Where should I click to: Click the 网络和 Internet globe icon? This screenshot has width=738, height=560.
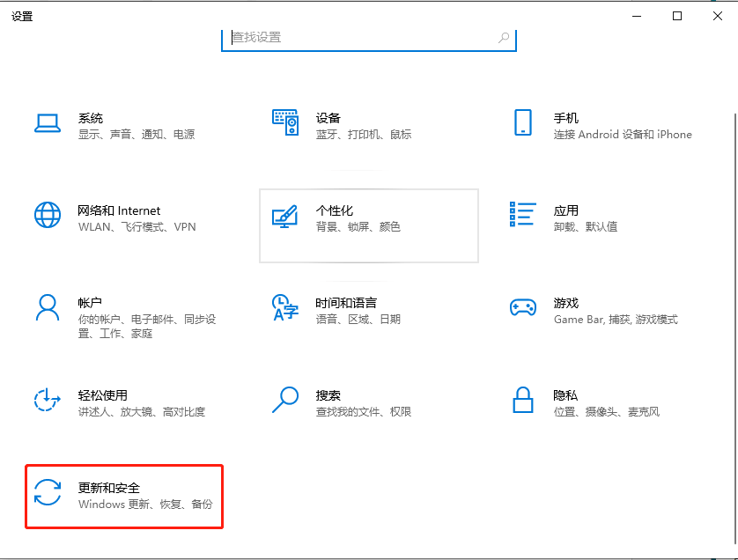click(x=48, y=216)
